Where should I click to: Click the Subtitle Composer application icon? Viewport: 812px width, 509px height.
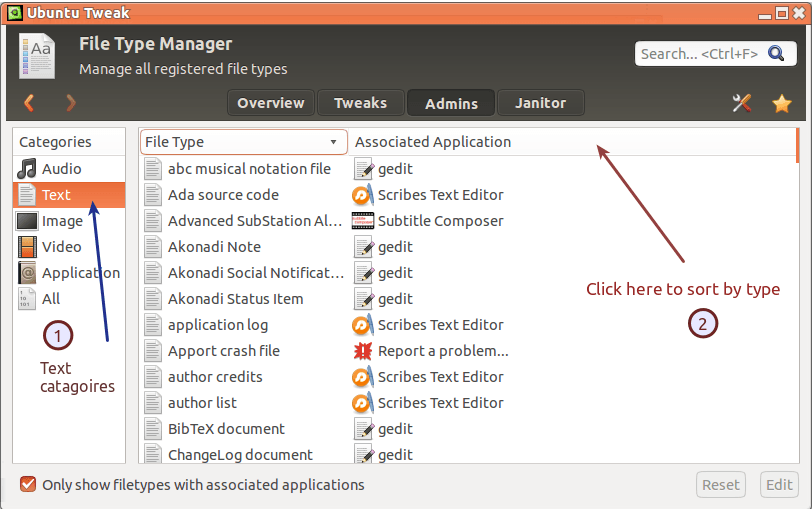363,221
